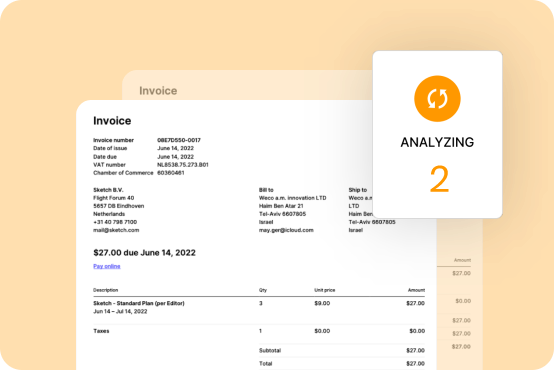Click the orange sync arrows icon
Image resolution: width=554 pixels, height=370 pixels.
(437, 99)
